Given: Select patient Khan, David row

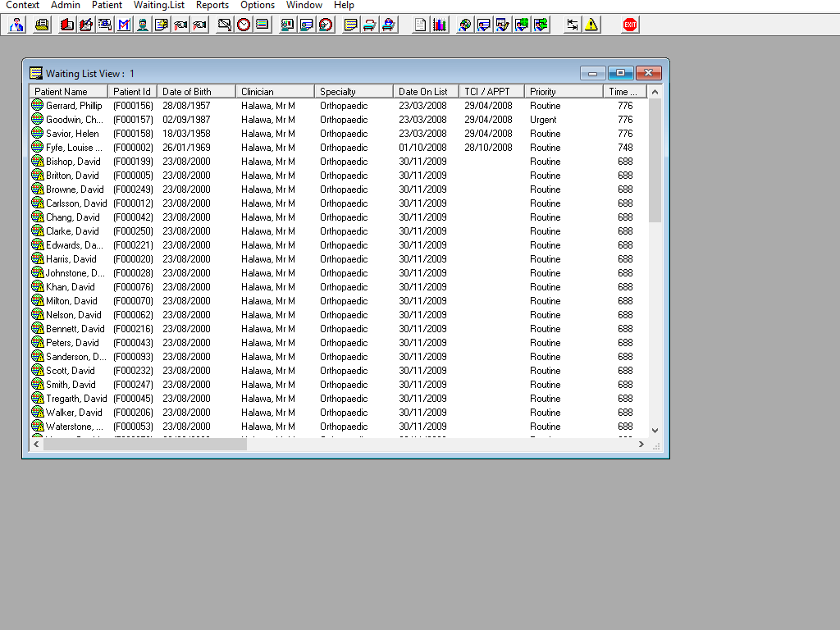Looking at the screenshot, I should [x=339, y=286].
